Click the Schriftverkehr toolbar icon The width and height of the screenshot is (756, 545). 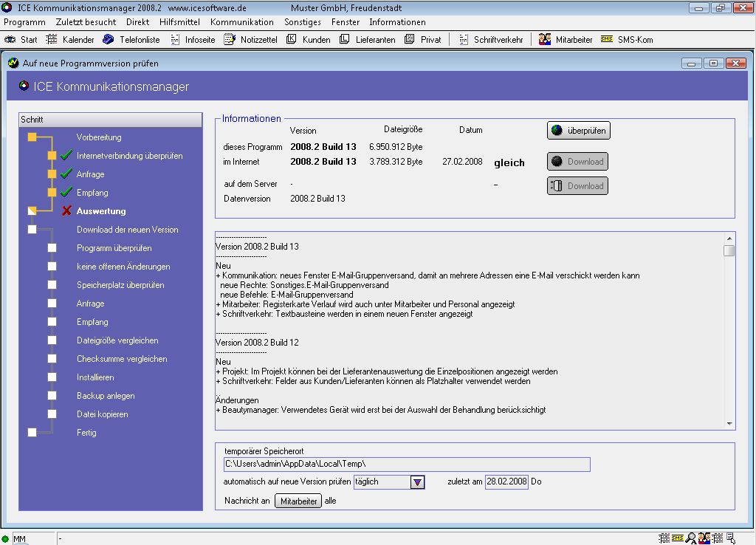tap(463, 40)
